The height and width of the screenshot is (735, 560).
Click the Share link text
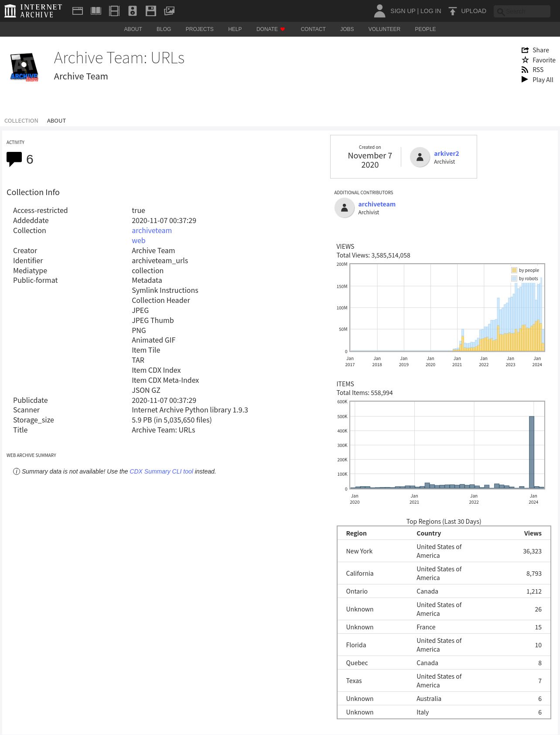point(541,50)
